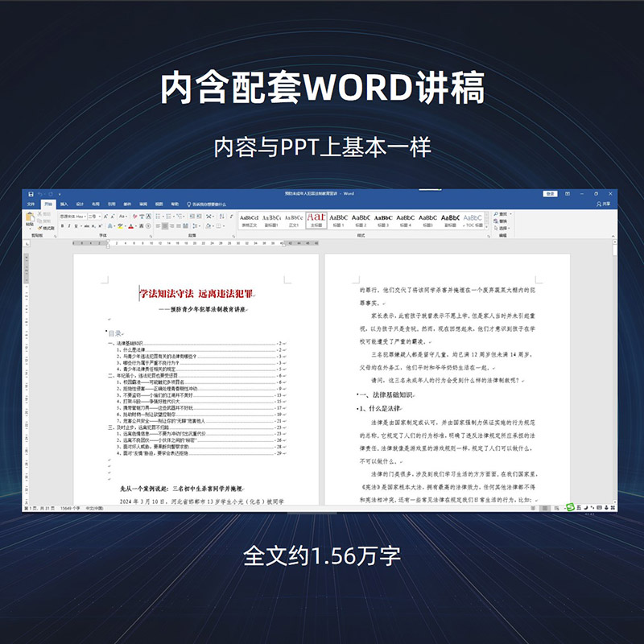The height and width of the screenshot is (644, 644).
Task: Click the Sort (A-Z) icon
Action: [x=222, y=216]
